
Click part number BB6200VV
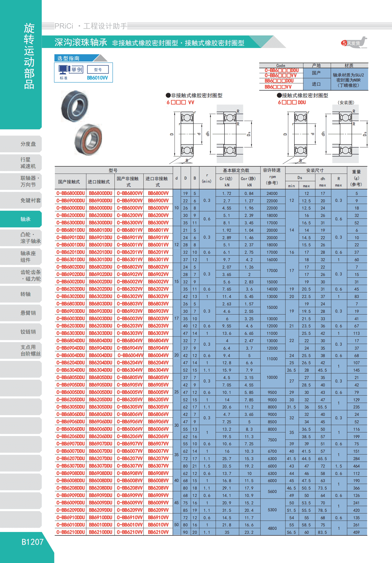coord(158,215)
